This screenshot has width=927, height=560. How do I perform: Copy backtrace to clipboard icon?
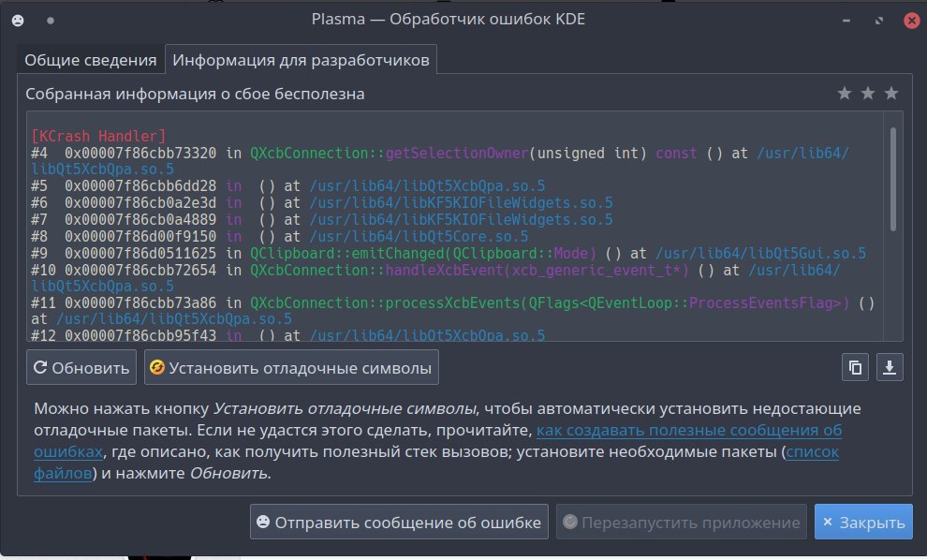click(855, 367)
